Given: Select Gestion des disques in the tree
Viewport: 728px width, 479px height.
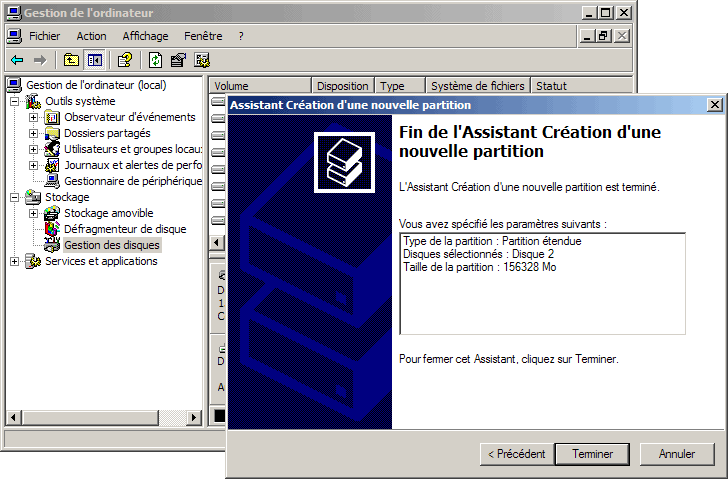Looking at the screenshot, I should coord(111,245).
